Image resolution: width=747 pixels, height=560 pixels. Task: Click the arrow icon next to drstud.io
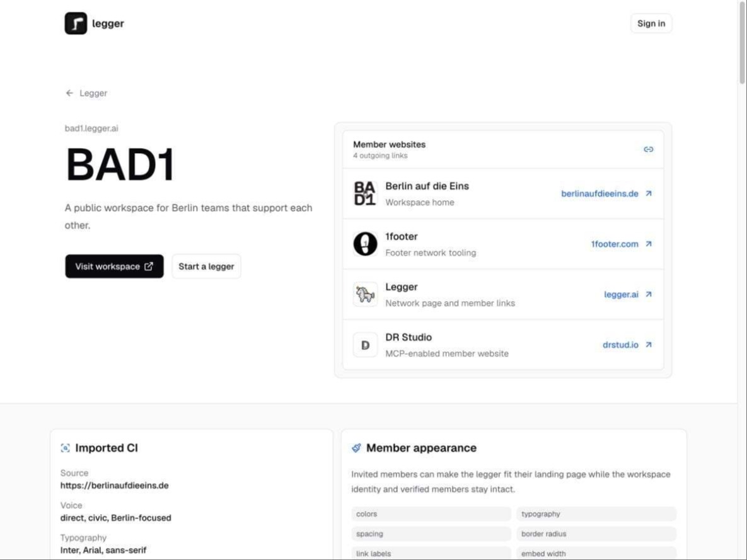click(649, 345)
